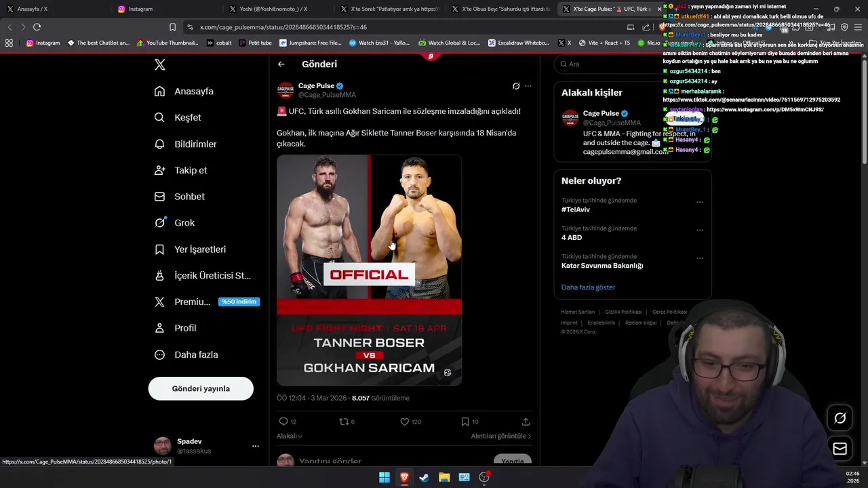Open Brave browser in taskbar
The height and width of the screenshot is (488, 868).
point(404,477)
